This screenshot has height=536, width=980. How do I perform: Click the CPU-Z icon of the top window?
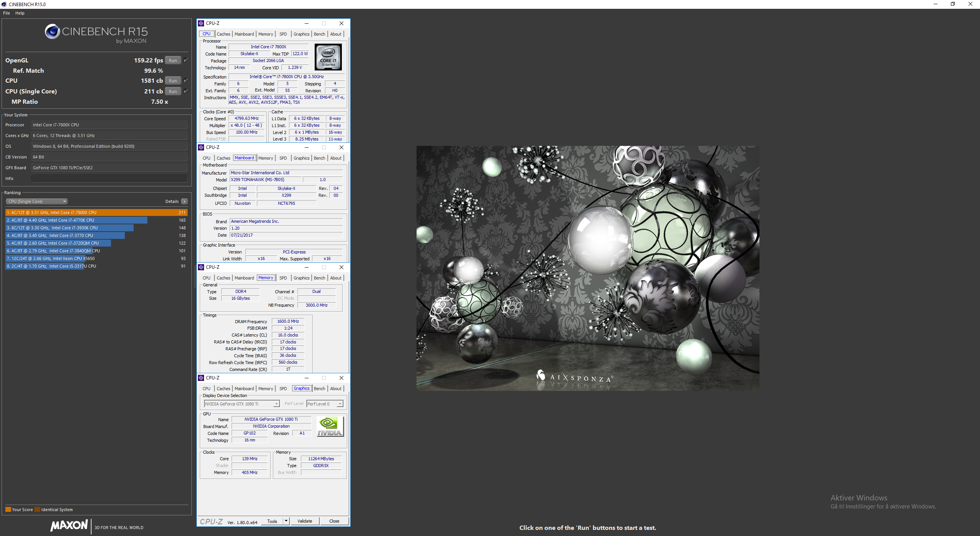[201, 23]
